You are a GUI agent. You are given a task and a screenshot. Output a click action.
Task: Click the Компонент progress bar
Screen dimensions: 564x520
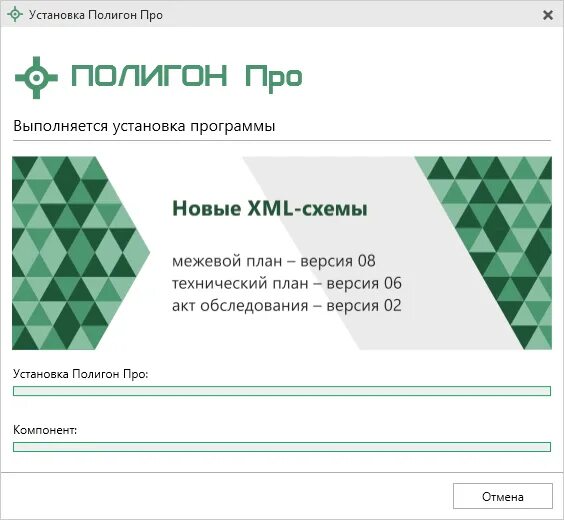(x=282, y=447)
